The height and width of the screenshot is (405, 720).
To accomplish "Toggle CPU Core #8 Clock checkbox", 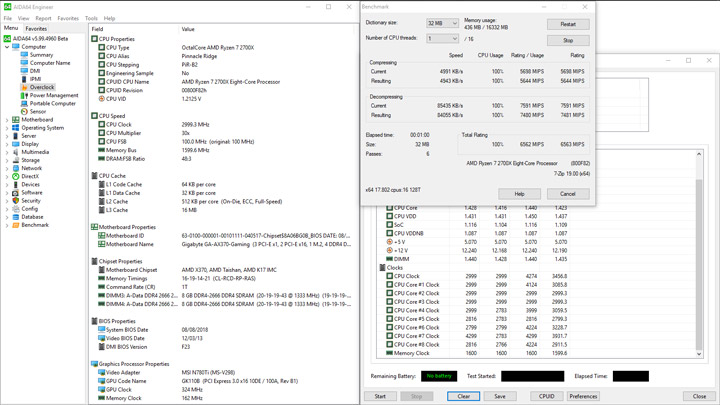I will click(x=389, y=344).
